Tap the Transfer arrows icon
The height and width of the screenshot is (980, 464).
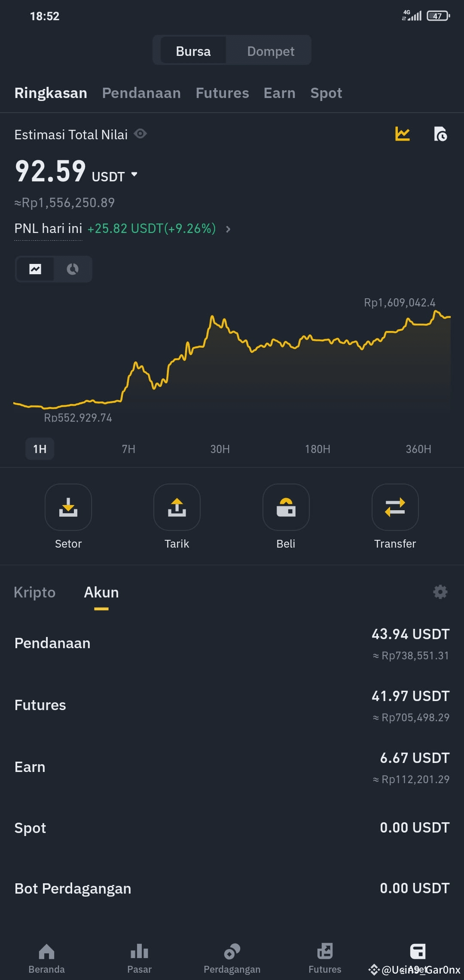pos(395,507)
